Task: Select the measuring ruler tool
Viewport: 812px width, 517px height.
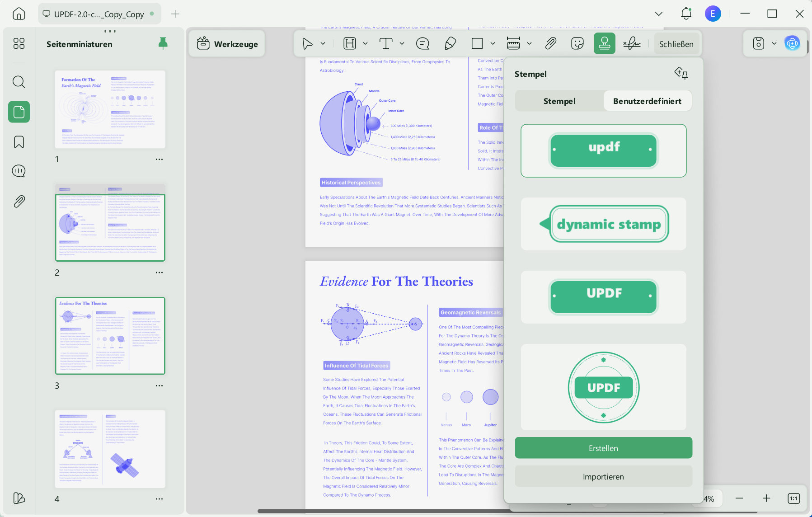Action: (x=513, y=43)
